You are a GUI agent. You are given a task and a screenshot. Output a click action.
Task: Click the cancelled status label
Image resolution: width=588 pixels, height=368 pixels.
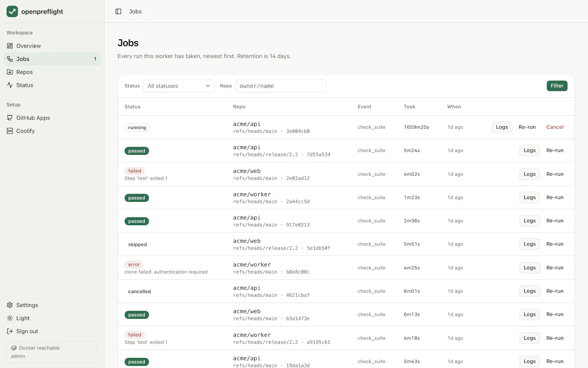pos(139,291)
